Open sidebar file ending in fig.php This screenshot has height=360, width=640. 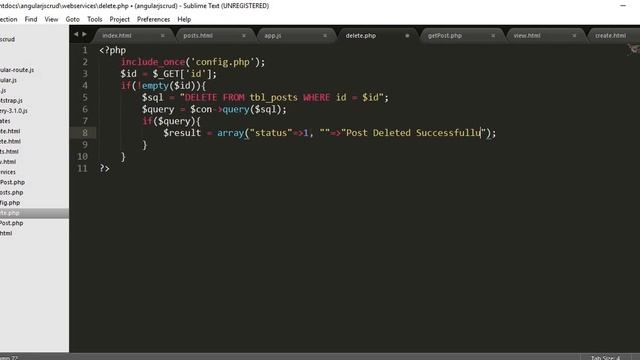tap(10, 202)
